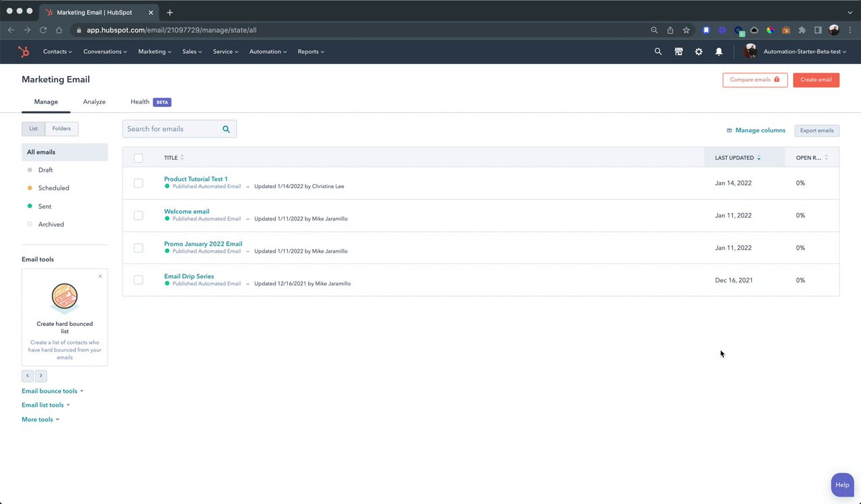Click the browser home icon
Screen dimensions: 861x504
(59, 30)
